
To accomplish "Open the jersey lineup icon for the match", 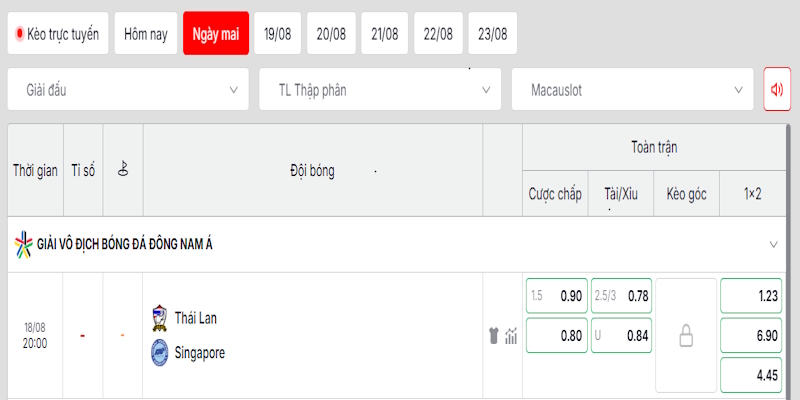I will pos(493,336).
